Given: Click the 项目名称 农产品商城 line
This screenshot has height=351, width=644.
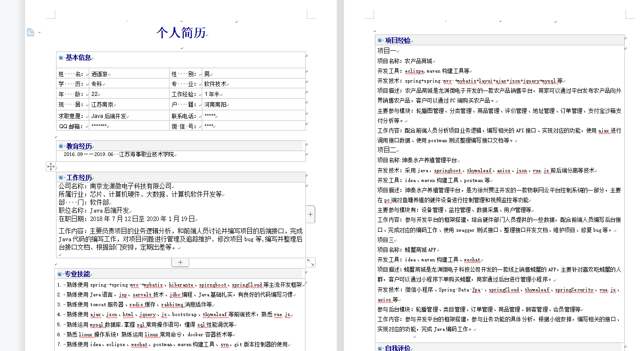Looking at the screenshot, I should (405, 61).
